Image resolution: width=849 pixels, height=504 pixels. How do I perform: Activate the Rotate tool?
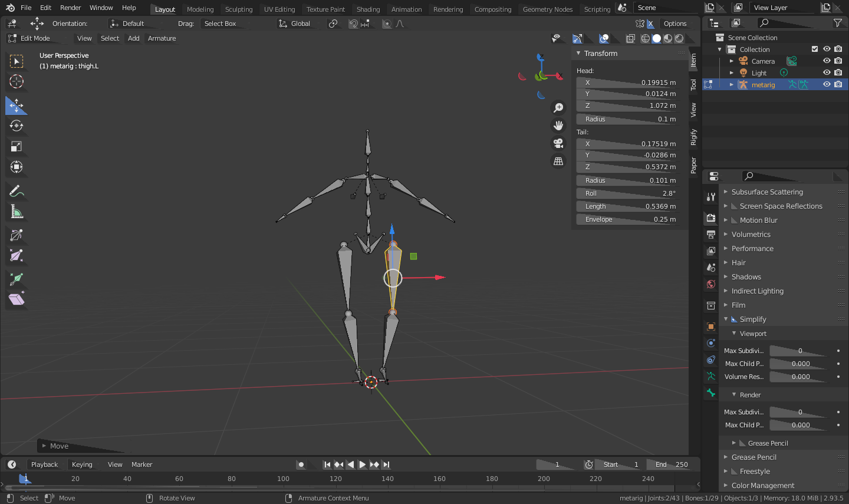point(17,126)
